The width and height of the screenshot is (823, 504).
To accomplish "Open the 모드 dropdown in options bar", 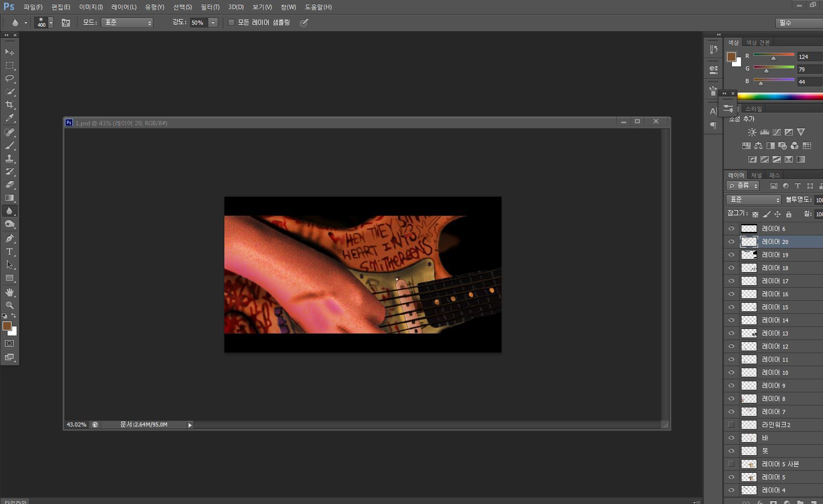I will 127,23.
